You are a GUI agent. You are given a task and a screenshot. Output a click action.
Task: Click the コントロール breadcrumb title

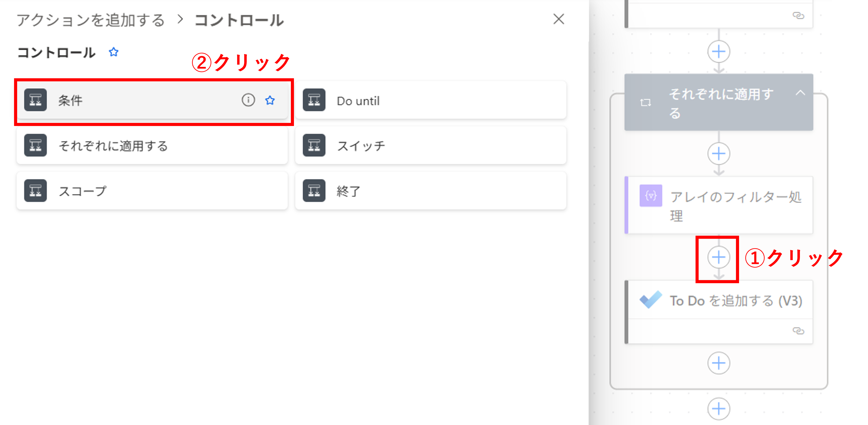tap(239, 20)
